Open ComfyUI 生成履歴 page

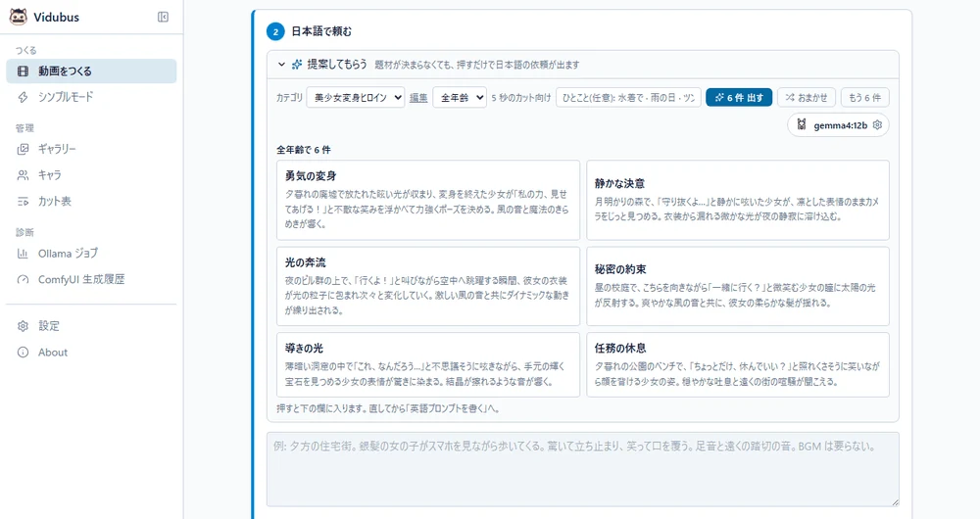point(91,280)
